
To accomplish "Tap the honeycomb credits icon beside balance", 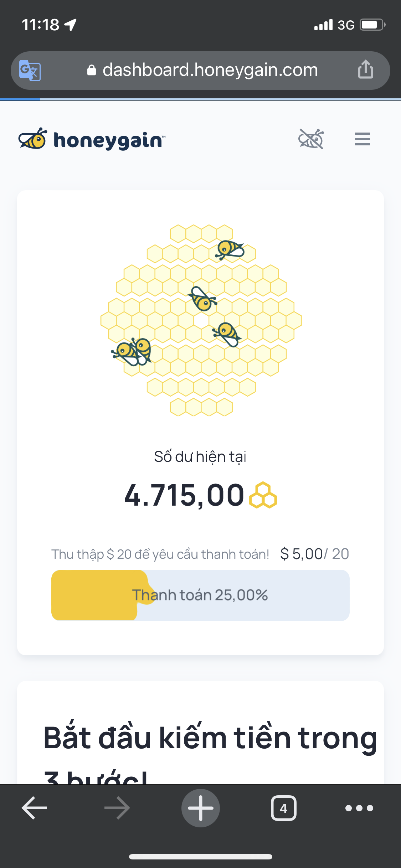I will point(263,495).
